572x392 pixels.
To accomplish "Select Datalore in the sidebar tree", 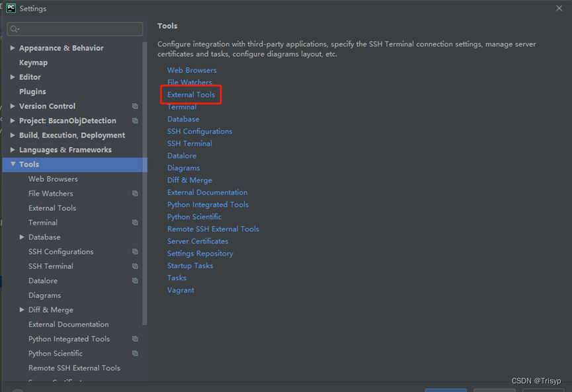I will point(43,281).
